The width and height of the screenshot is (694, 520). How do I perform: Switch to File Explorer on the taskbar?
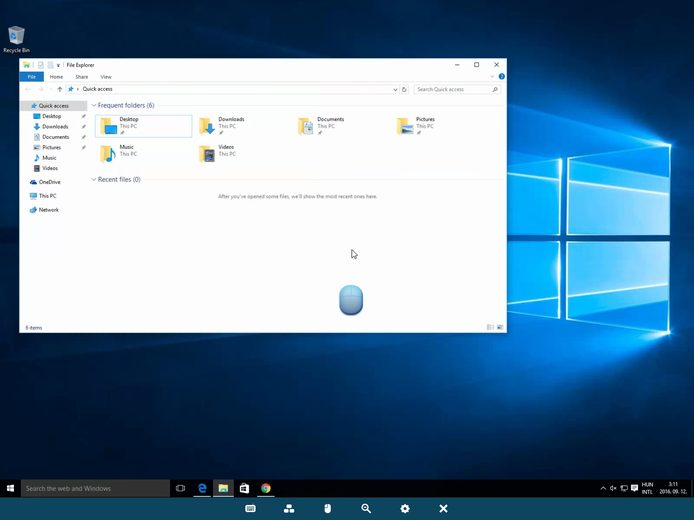click(223, 488)
